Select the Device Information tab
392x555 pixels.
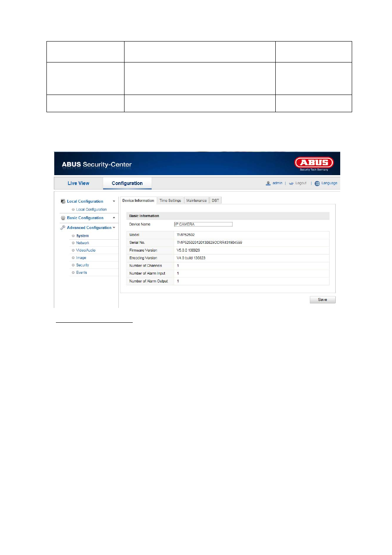point(138,201)
